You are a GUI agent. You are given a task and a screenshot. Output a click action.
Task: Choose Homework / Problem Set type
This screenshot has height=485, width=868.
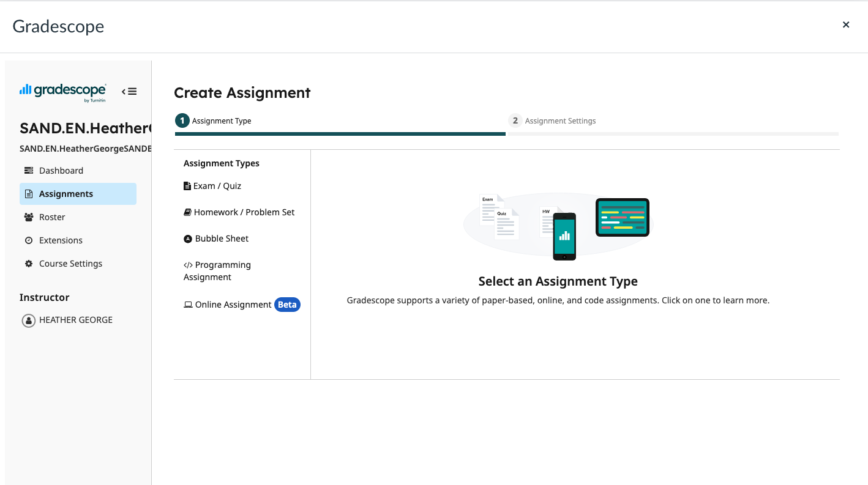[x=239, y=212]
